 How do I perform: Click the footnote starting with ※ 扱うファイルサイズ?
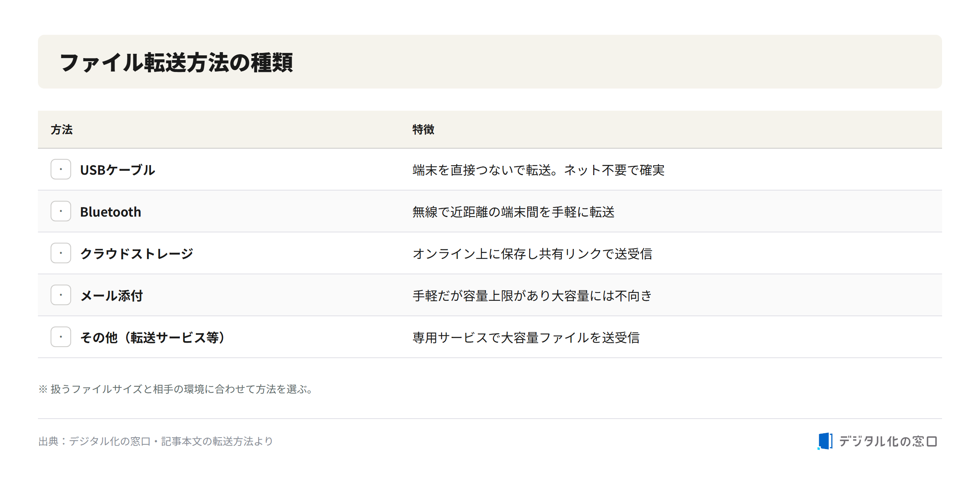pos(177,389)
